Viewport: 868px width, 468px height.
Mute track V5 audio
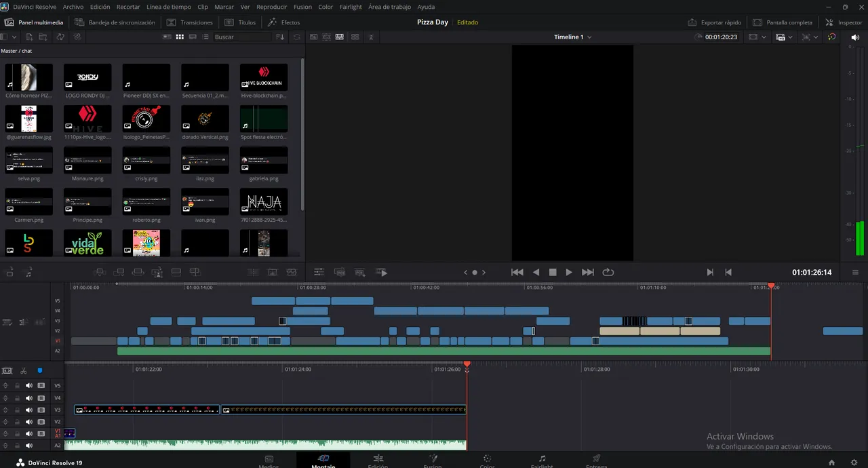click(28, 385)
